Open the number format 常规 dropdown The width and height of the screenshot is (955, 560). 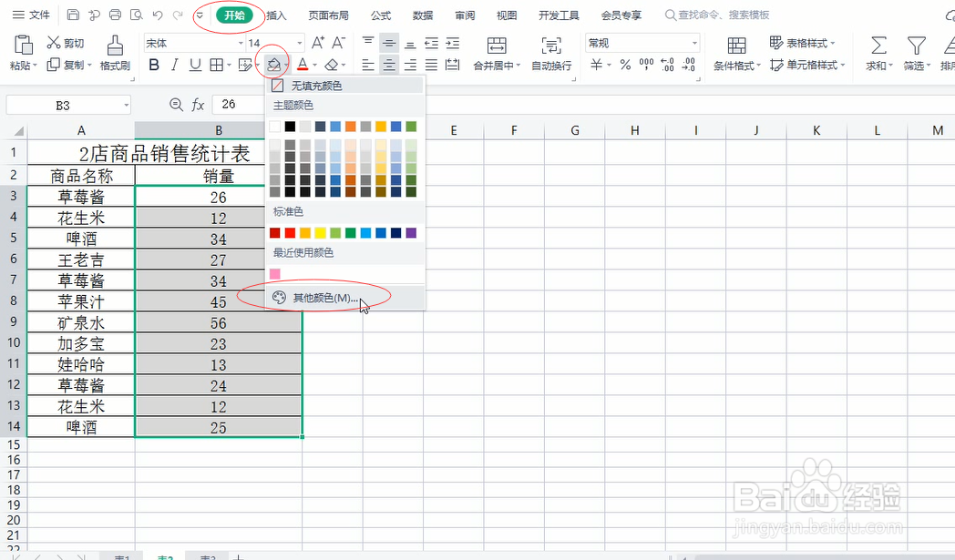pos(694,43)
